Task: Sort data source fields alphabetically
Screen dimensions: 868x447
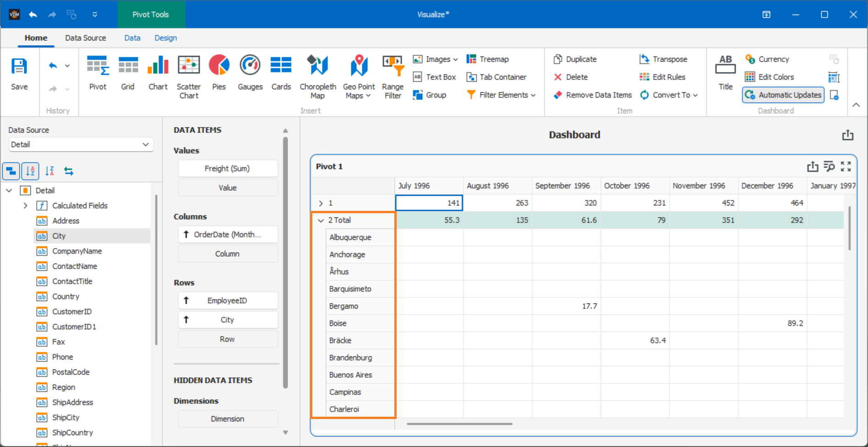Action: tap(30, 171)
